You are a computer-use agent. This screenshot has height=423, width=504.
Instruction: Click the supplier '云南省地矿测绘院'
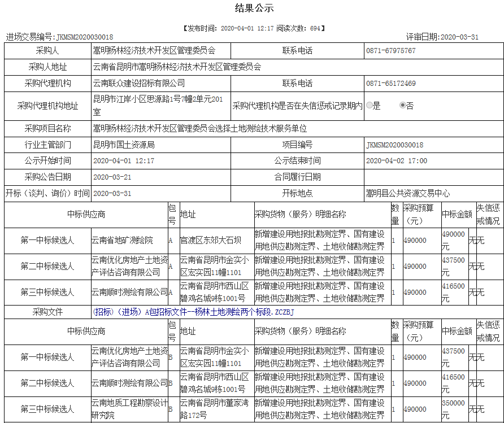[122, 241]
